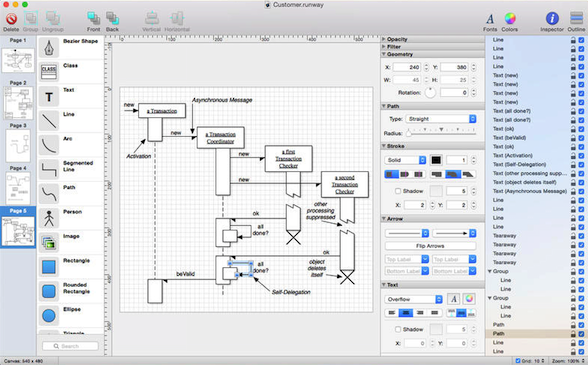Toggle the Inspector panel
588x365 pixels.
coord(552,18)
